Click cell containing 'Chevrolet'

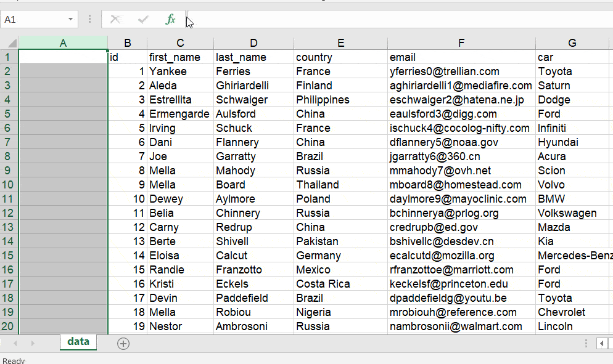(572, 312)
